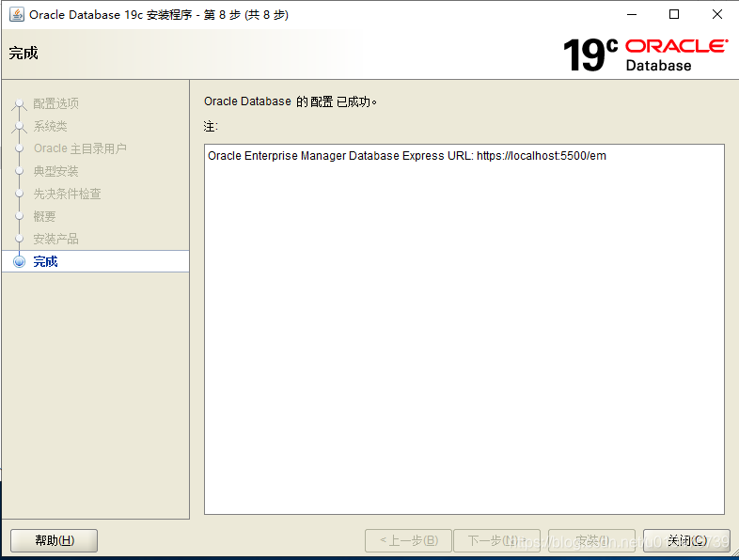Image resolution: width=739 pixels, height=560 pixels.
Task: Select the 安装产品 step in sidebar
Action: point(56,239)
